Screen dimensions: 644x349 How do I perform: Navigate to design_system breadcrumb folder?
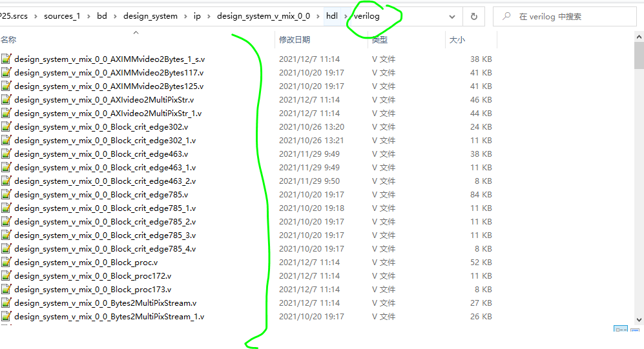tap(151, 16)
